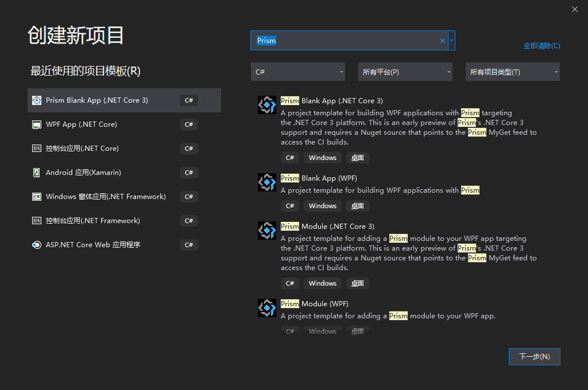588x390 pixels.
Task: Click Prism icon of Prism Blank App (.NET Core 3) result
Action: tap(267, 105)
